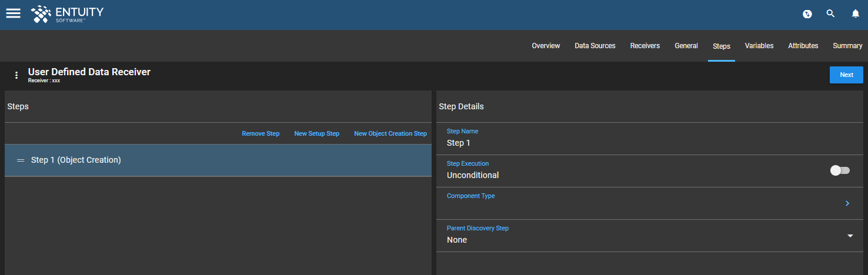Open the Parent Discovery Step dropdown
The image size is (868, 275).
click(x=850, y=236)
